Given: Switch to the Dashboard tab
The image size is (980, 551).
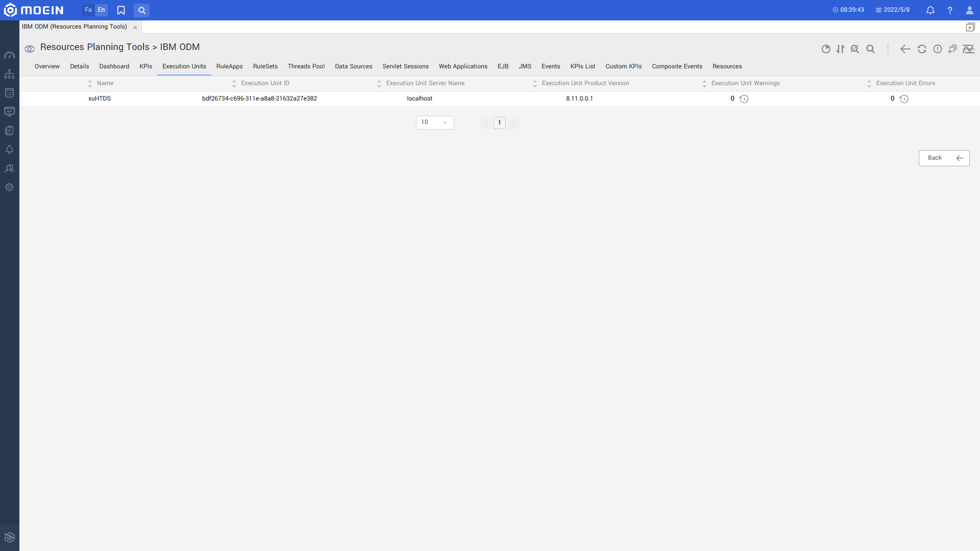Looking at the screenshot, I should coord(114,66).
